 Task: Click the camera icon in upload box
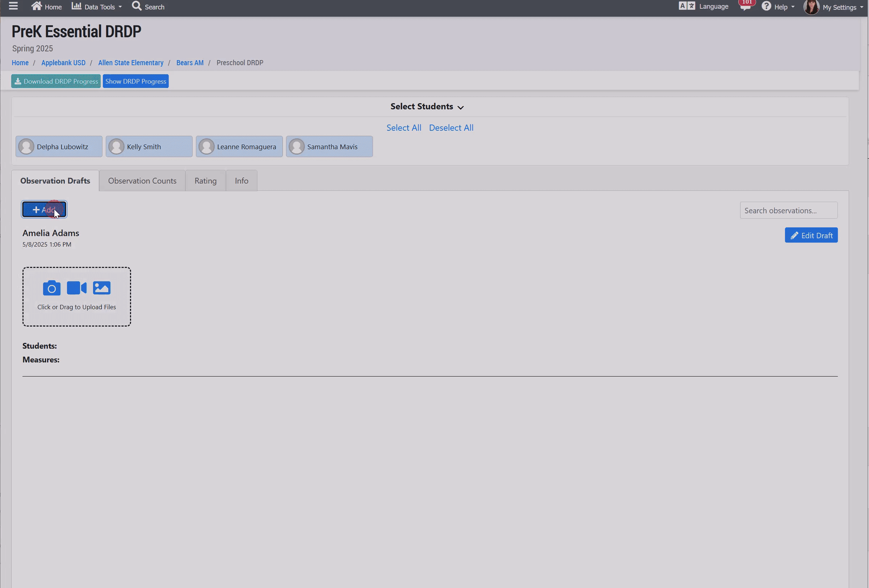[x=52, y=288]
